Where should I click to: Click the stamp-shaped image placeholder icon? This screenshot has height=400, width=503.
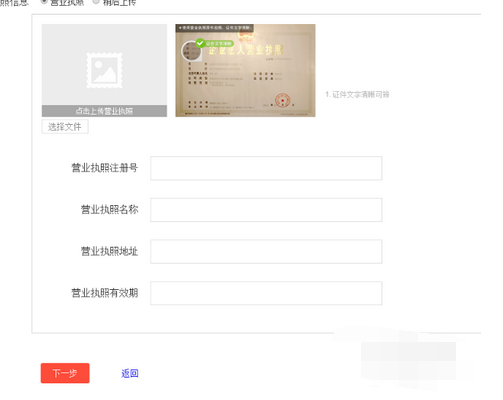pyautogui.click(x=104, y=70)
